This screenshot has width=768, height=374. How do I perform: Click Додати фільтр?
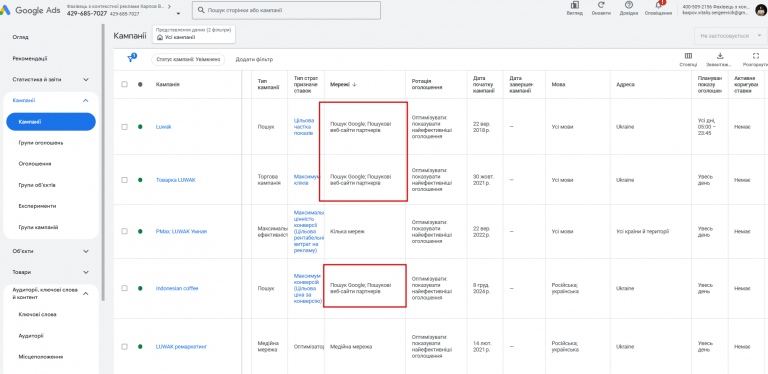(x=254, y=59)
